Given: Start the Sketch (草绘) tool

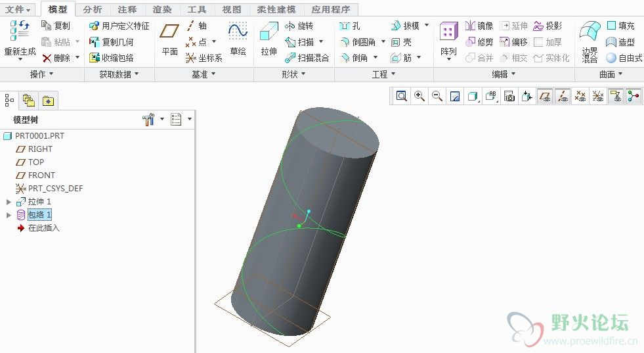Looking at the screenshot, I should click(238, 39).
